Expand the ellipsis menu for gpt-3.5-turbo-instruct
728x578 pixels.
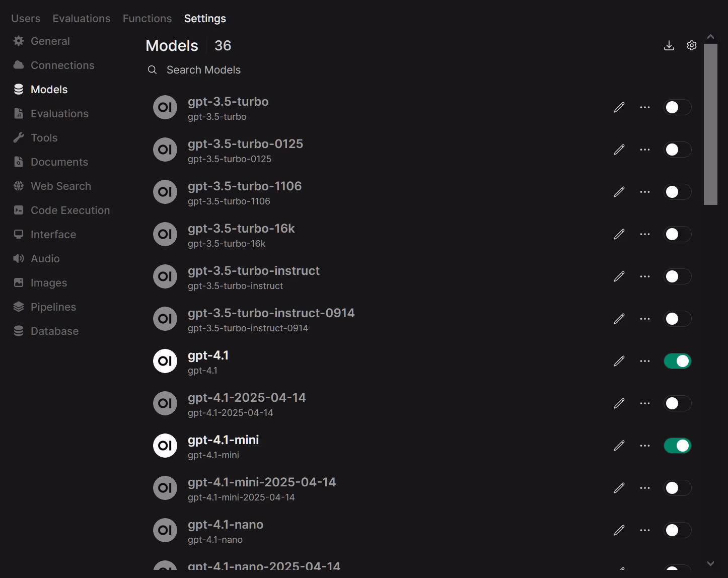644,276
